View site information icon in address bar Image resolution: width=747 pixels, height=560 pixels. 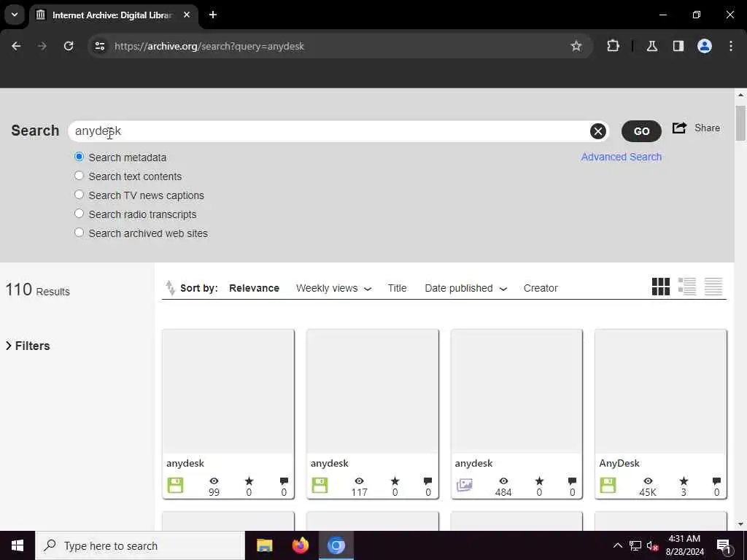point(100,46)
